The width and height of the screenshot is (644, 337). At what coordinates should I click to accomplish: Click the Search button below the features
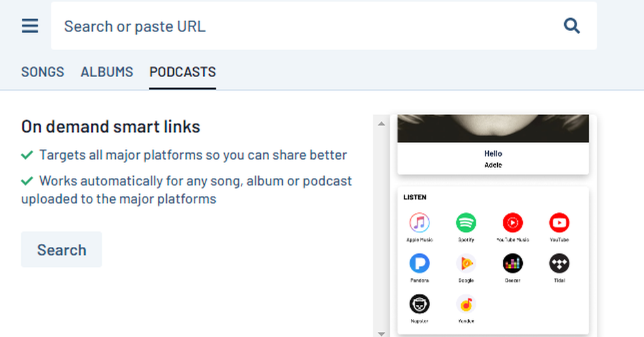pyautogui.click(x=62, y=250)
